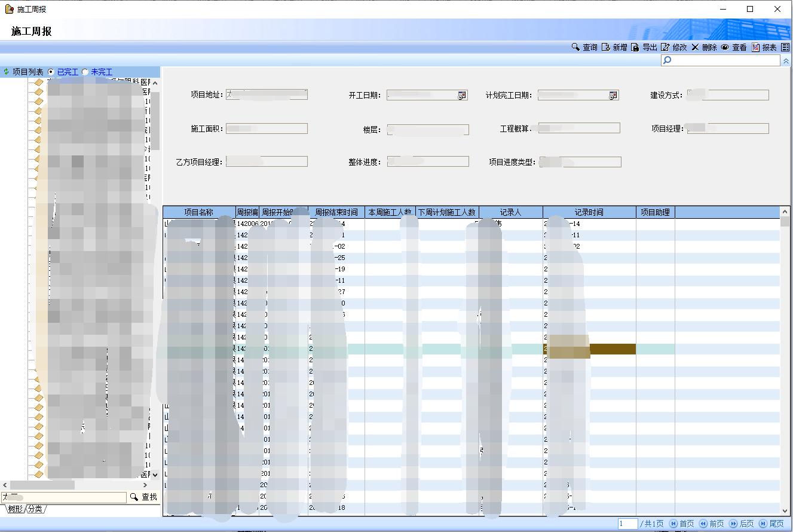The width and height of the screenshot is (793, 532).
Task: Switch to the 分类 tab
Action: tap(35, 509)
